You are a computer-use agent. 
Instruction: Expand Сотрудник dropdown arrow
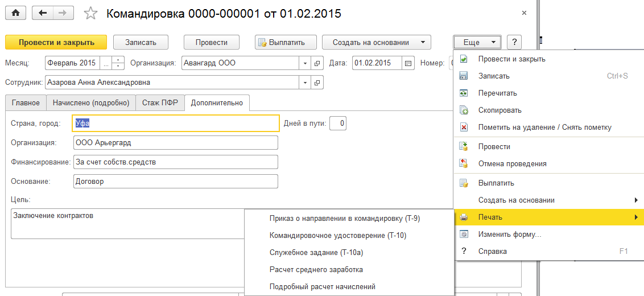click(x=305, y=82)
